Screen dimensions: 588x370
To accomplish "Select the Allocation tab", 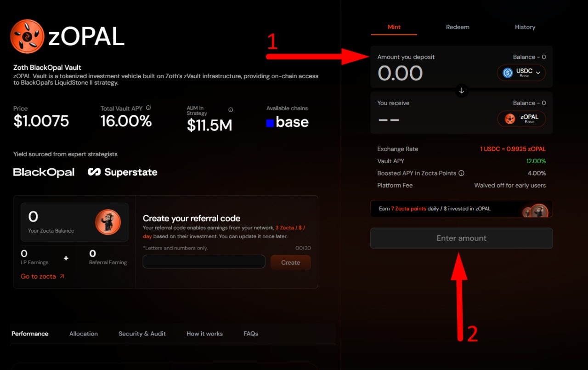I will (x=84, y=334).
